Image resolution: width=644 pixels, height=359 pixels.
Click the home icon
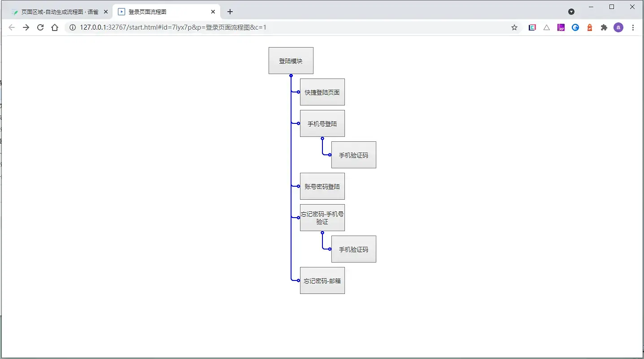click(55, 27)
